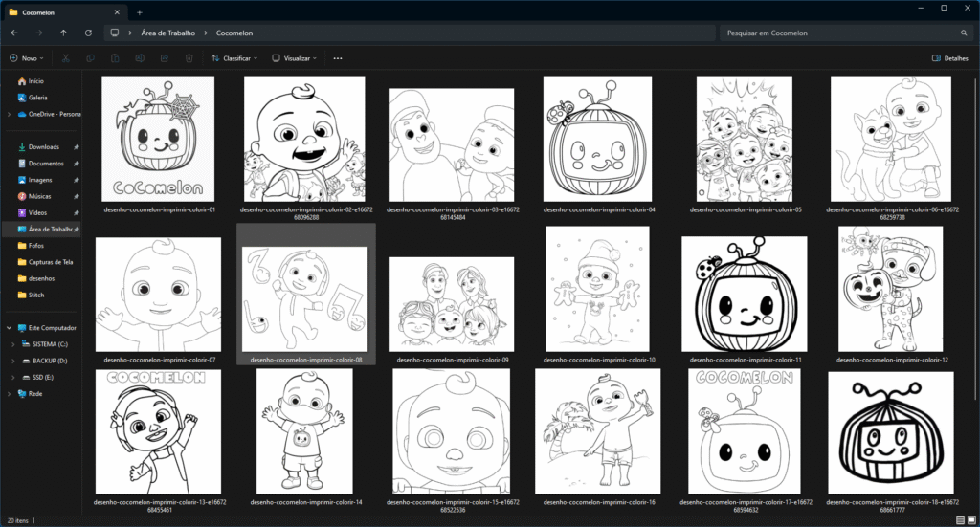Click Área de Trabalho in the address breadcrumb

coord(167,33)
